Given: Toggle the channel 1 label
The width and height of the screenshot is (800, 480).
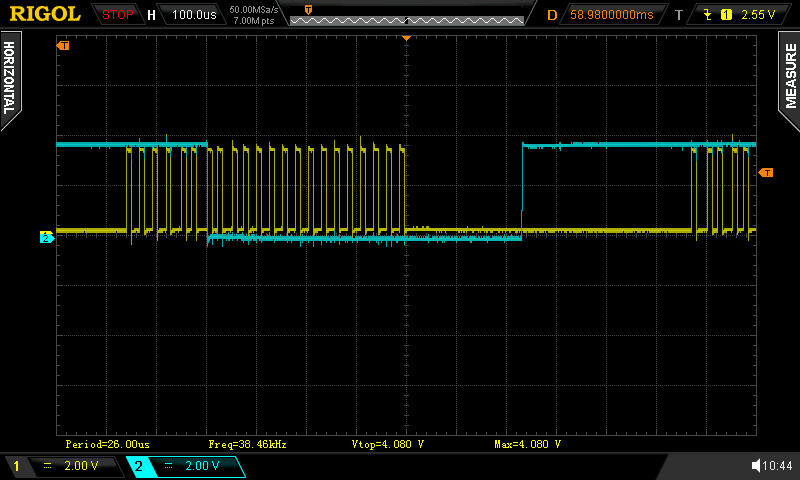Looking at the screenshot, I should click(x=15, y=466).
